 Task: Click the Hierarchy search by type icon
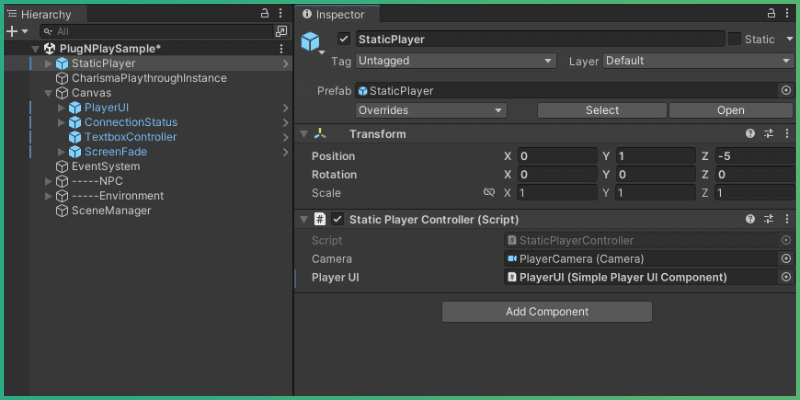(x=281, y=32)
